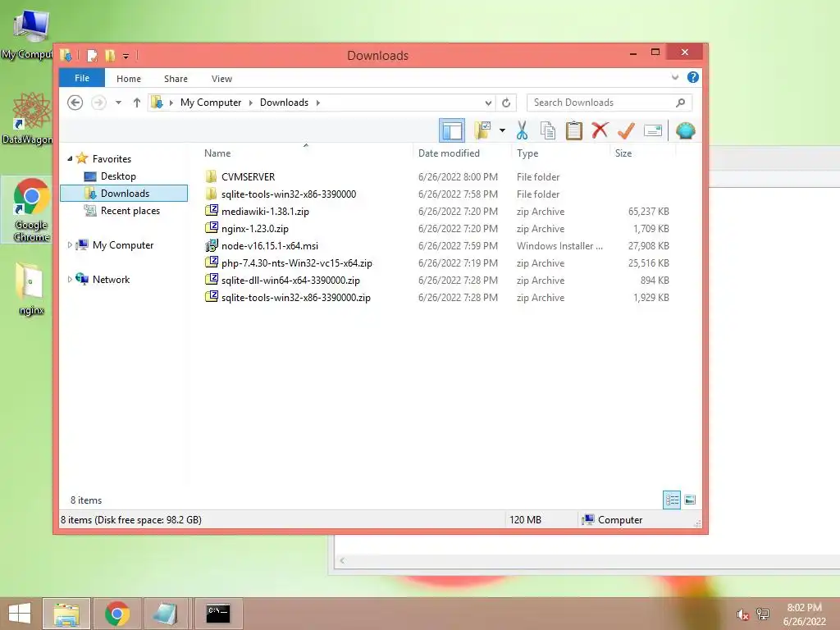Launch Chrome from the taskbar
840x630 pixels.
(116, 614)
